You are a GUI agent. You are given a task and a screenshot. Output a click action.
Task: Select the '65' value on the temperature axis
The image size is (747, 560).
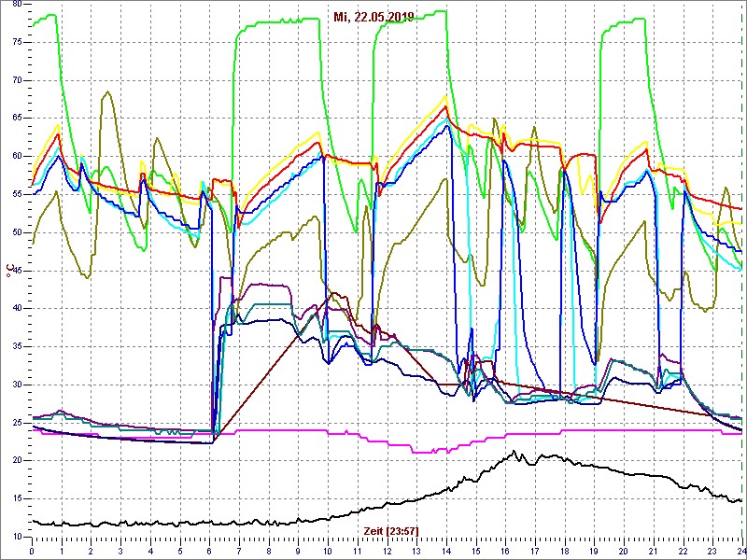(x=17, y=119)
